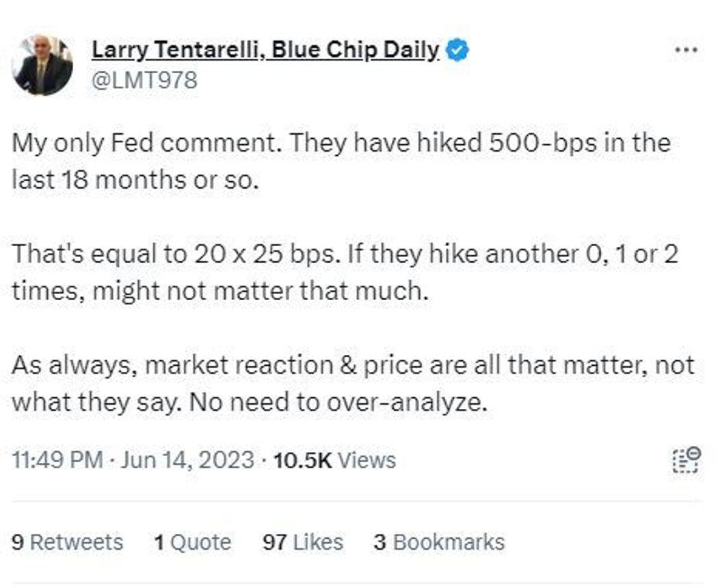The image size is (718, 588).
Task: Open the Larry Tentarelli, Blue Chip Daily profile link
Action: (x=265, y=50)
